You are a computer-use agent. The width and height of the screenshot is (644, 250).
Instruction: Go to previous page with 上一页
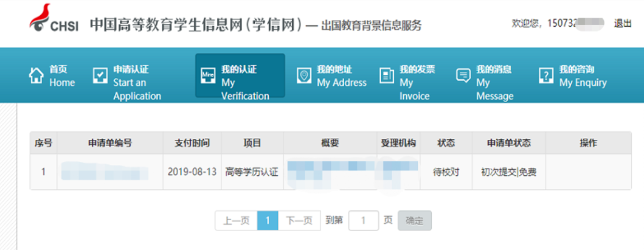click(x=236, y=221)
